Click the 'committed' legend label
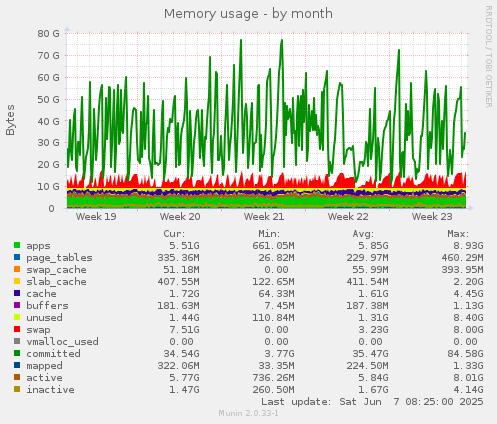The image size is (497, 424). [53, 354]
